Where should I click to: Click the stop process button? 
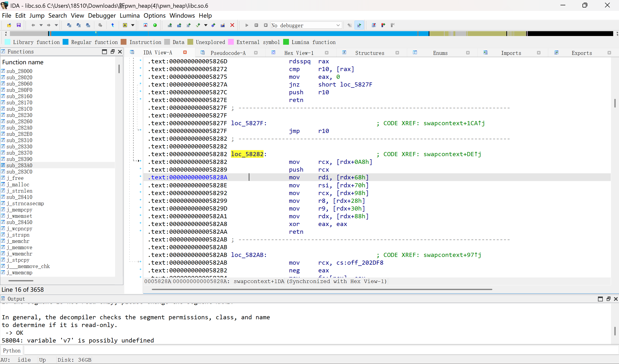click(265, 25)
